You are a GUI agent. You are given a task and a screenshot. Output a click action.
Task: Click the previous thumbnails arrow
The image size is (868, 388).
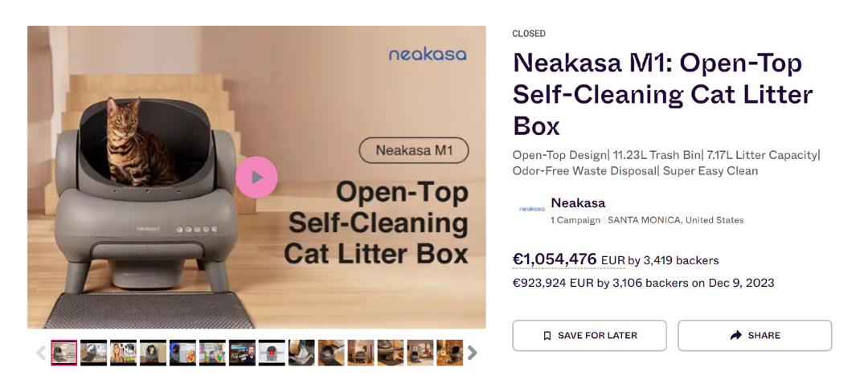(40, 353)
